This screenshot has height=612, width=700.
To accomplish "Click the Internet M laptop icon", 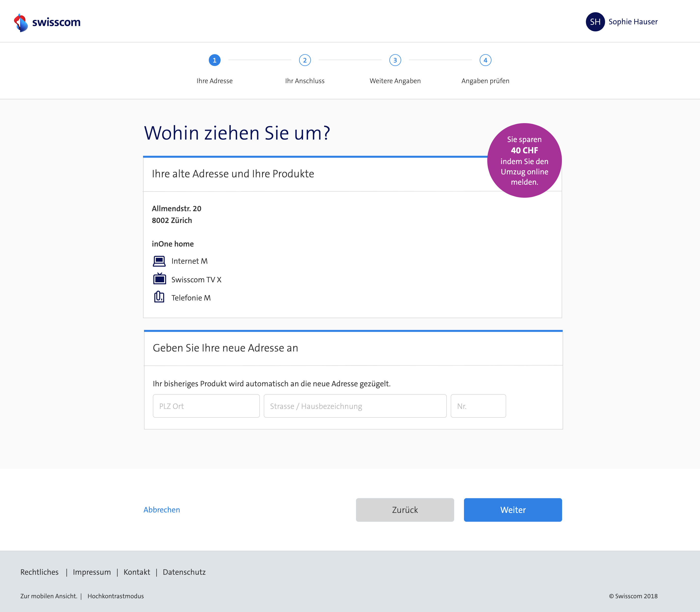I will pos(159,261).
